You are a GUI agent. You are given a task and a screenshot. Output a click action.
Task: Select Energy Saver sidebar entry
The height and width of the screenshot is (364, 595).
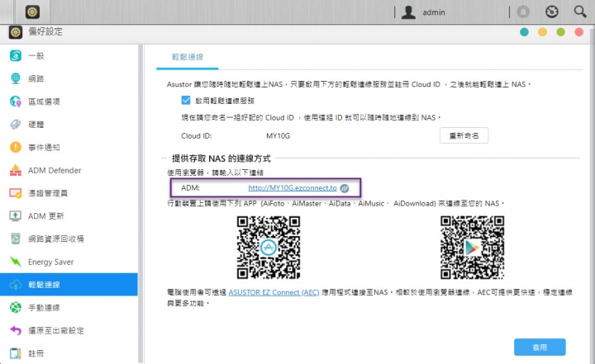coord(69,262)
